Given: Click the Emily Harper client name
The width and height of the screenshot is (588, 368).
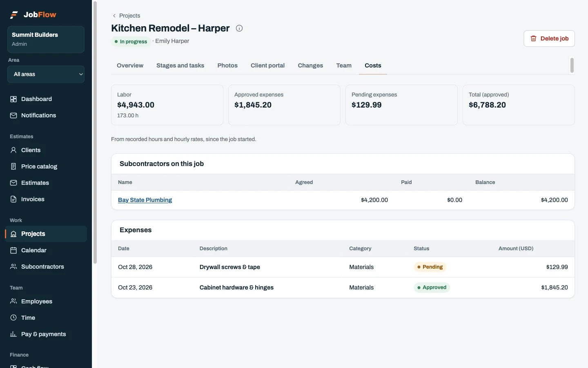Looking at the screenshot, I should click(x=172, y=41).
